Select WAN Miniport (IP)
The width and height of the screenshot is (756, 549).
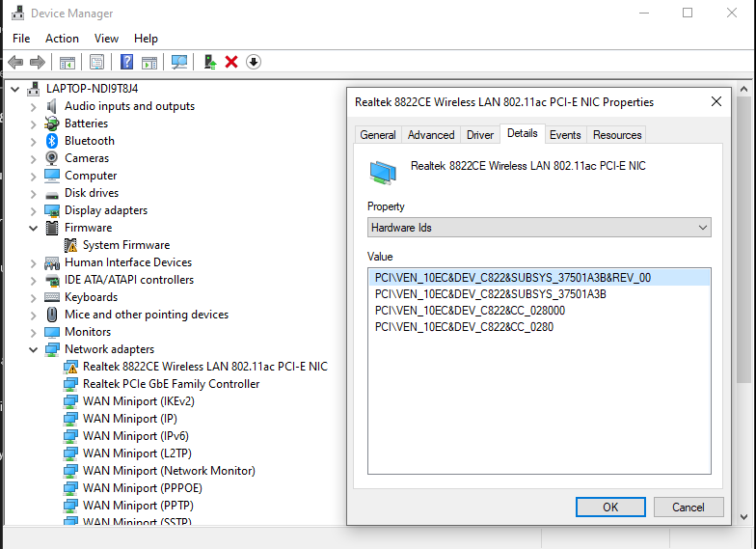(x=129, y=419)
